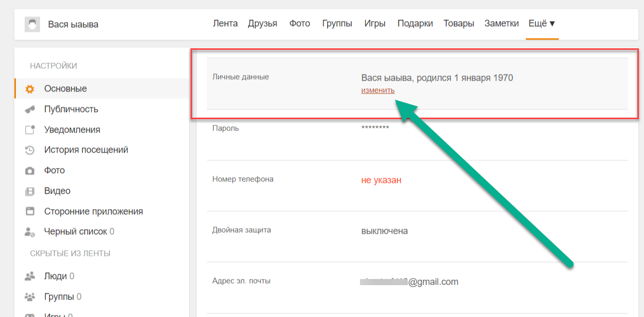Click Вася ыаыва, родился 1 января 1970 text
This screenshot has width=644, height=317.
click(437, 78)
